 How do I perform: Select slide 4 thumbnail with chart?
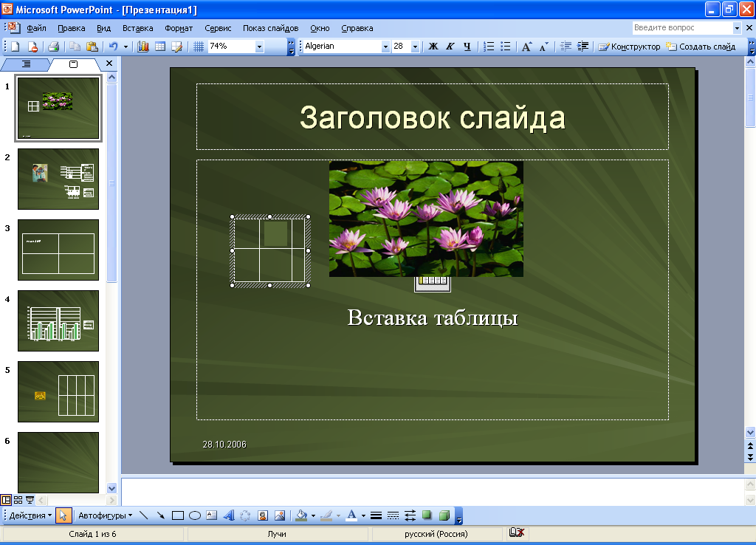click(x=58, y=321)
